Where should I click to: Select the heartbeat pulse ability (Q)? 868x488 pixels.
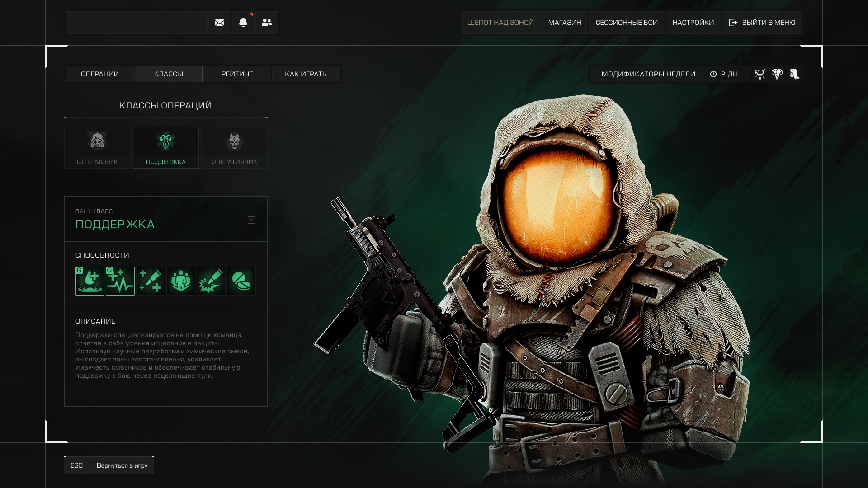coord(120,281)
